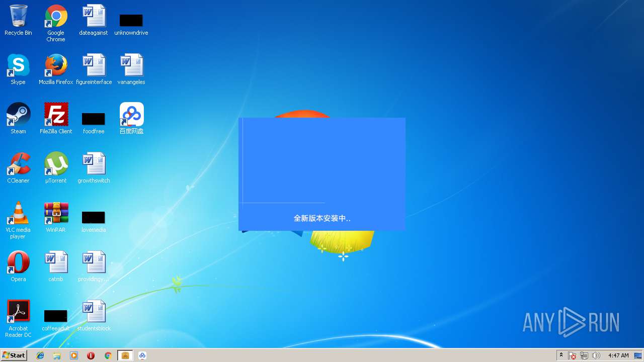The width and height of the screenshot is (644, 362).
Task: Show hidden system tray icons
Action: coord(561,355)
